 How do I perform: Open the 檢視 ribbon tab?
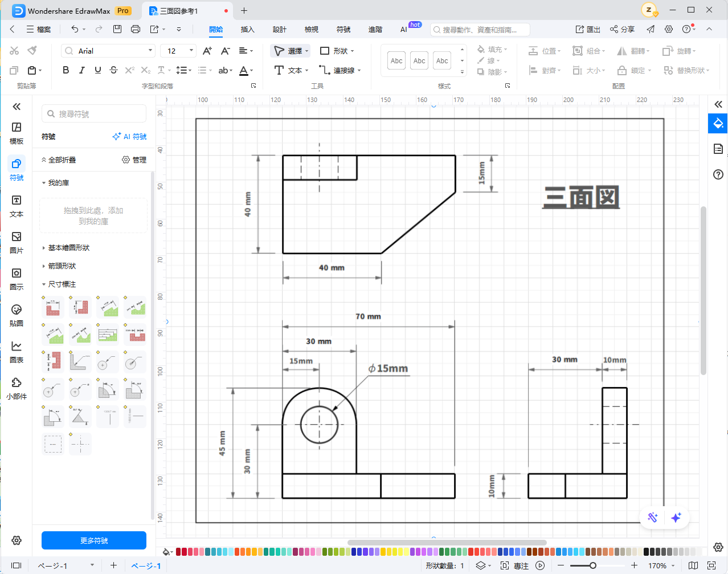(x=311, y=29)
